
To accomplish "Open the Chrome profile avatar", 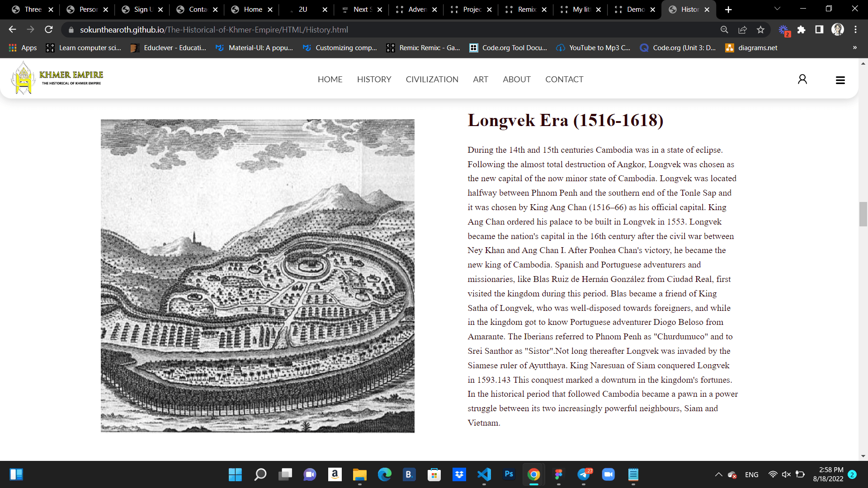I will pyautogui.click(x=838, y=29).
